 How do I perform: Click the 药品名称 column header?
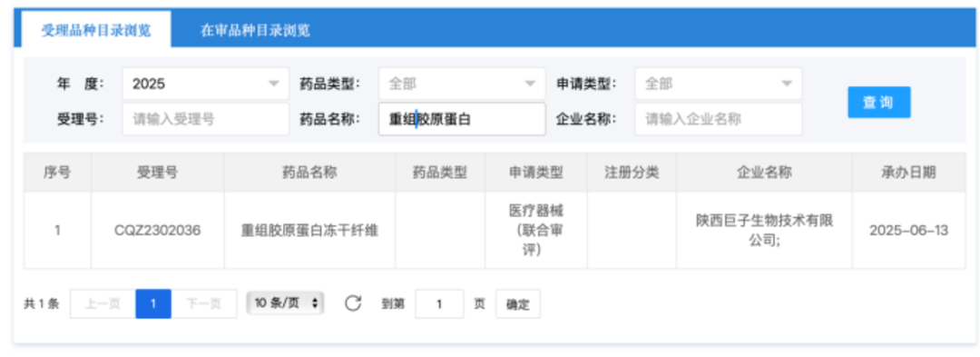309,173
